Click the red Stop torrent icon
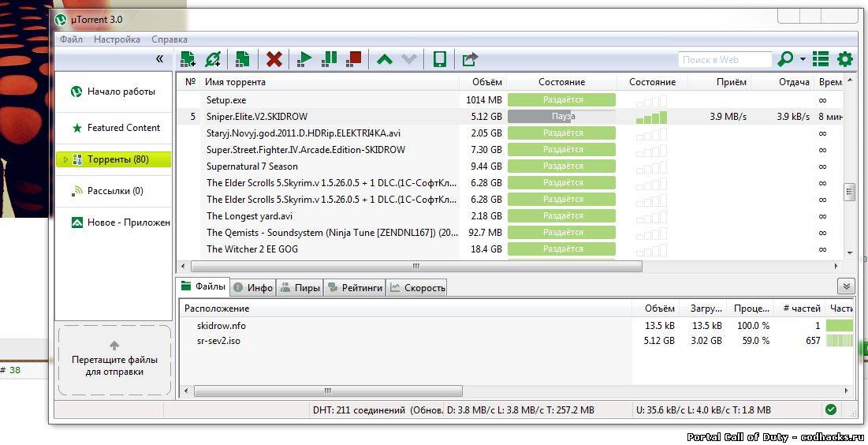Image resolution: width=868 pixels, height=445 pixels. 354,58
